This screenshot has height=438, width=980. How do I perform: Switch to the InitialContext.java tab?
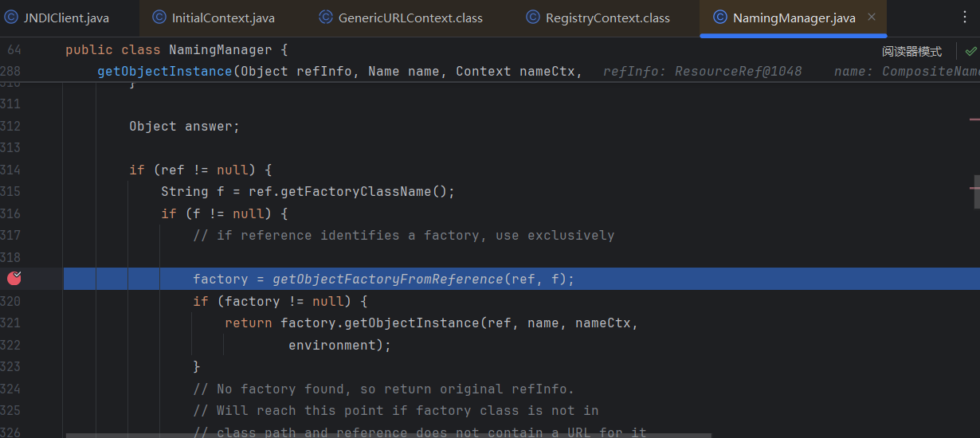[x=223, y=18]
